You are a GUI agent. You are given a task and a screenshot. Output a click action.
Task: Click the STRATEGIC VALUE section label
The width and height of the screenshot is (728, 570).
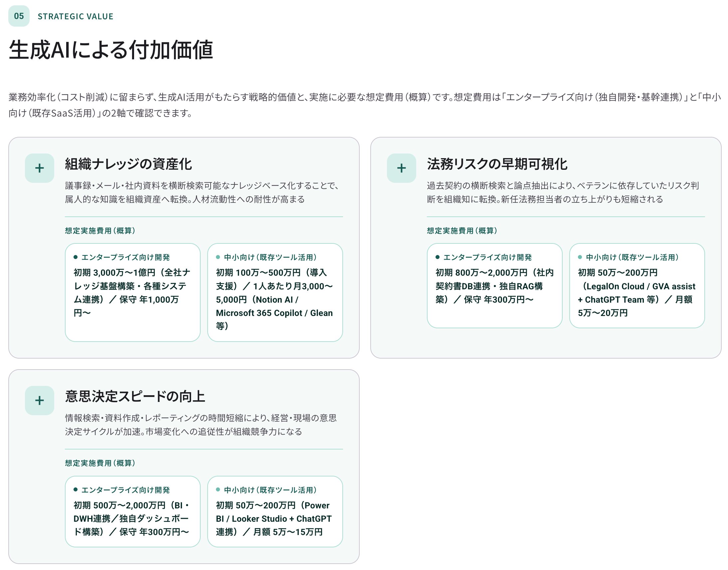(x=76, y=16)
